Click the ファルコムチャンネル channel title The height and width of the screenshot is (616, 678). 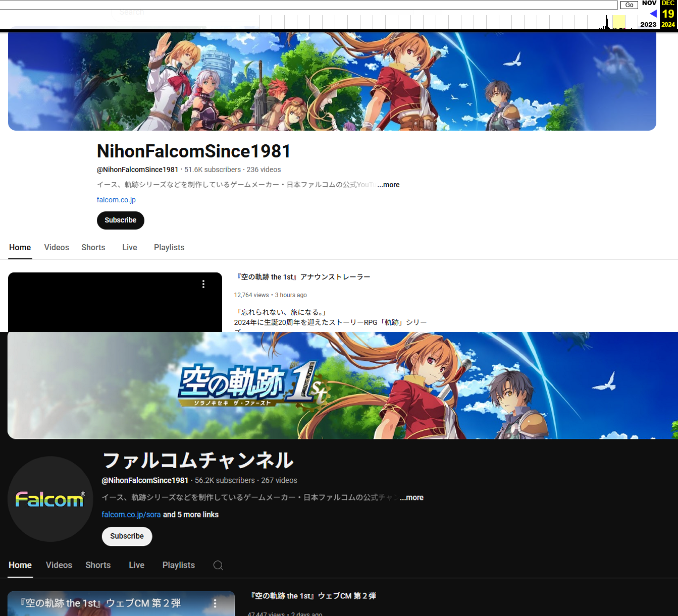(198, 460)
